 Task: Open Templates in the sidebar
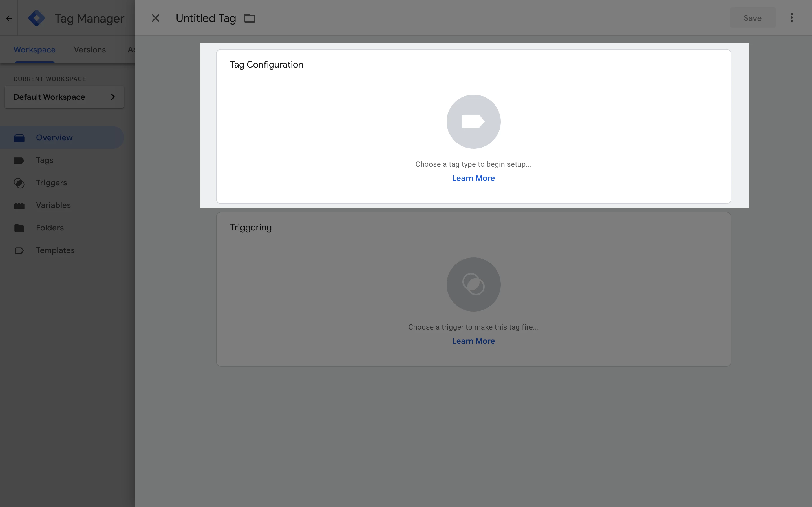tap(55, 250)
